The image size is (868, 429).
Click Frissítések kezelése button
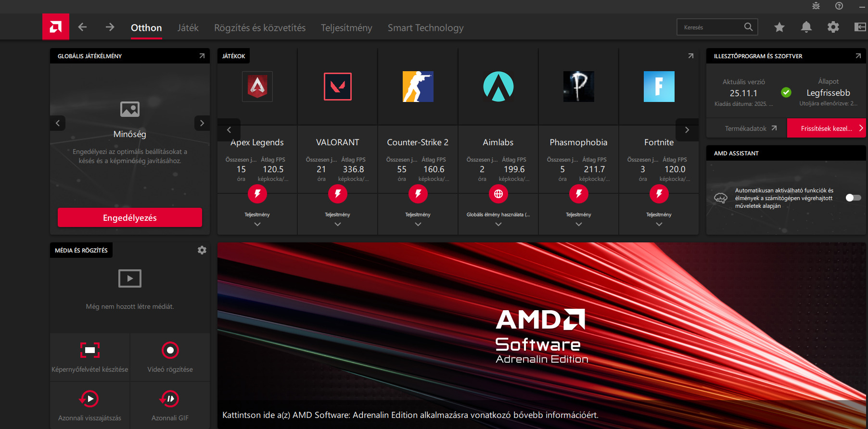coord(827,128)
